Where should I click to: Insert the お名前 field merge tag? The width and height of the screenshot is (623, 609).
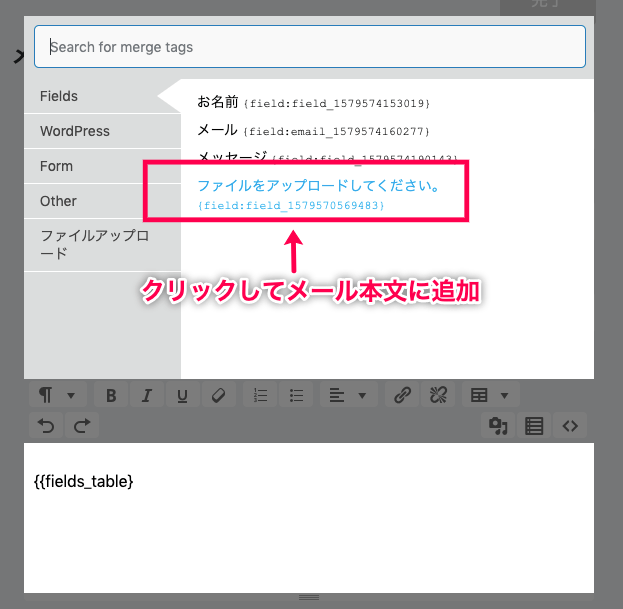(x=313, y=102)
